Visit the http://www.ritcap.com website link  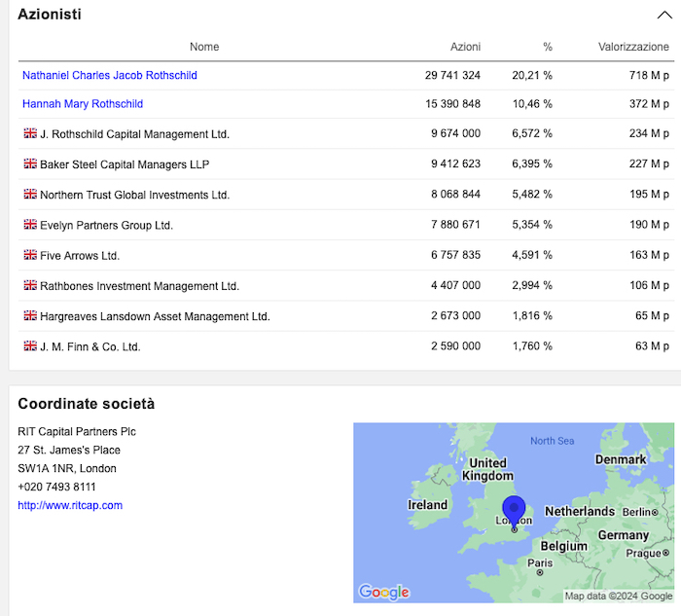tap(70, 505)
